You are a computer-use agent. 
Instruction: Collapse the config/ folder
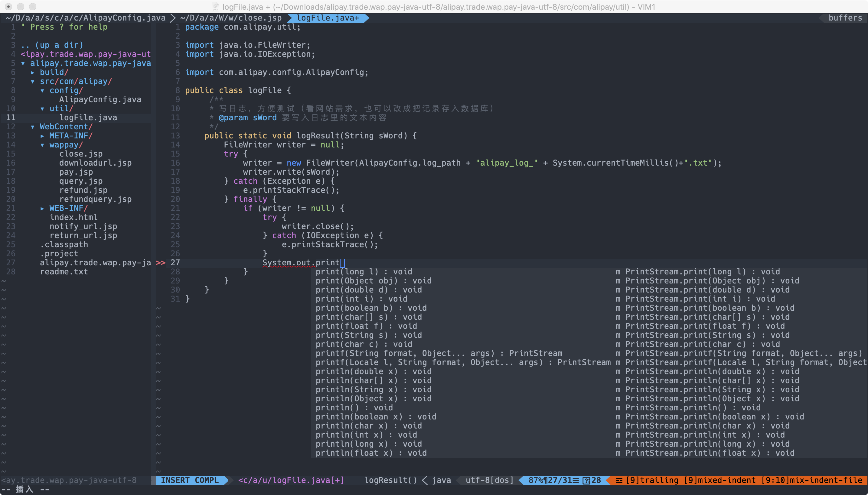pos(42,91)
